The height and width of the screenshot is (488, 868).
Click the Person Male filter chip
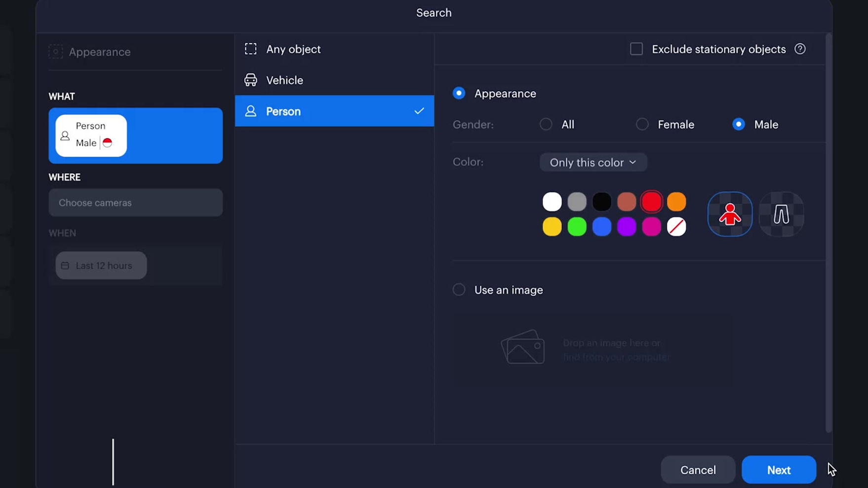pyautogui.click(x=91, y=136)
